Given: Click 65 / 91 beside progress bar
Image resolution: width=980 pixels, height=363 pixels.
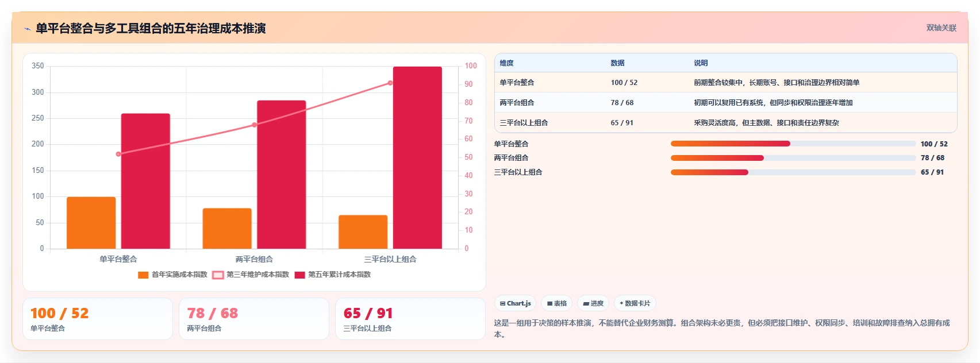Looking at the screenshot, I should click(x=932, y=172).
